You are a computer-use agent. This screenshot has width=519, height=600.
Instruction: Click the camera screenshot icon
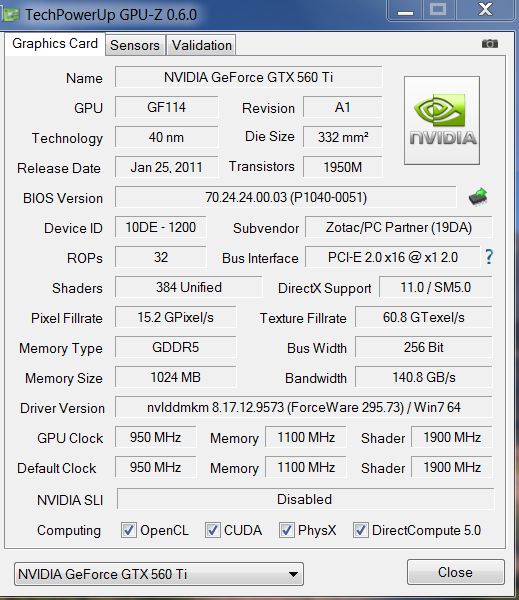coord(490,44)
